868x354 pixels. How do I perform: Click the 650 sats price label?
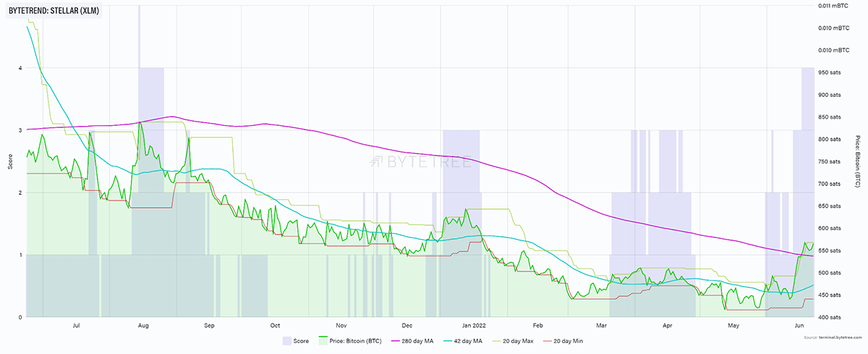[830, 206]
